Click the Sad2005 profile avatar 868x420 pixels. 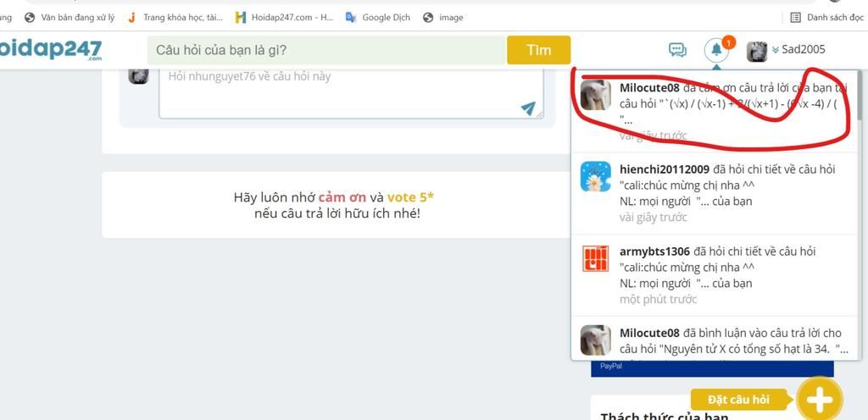click(757, 51)
